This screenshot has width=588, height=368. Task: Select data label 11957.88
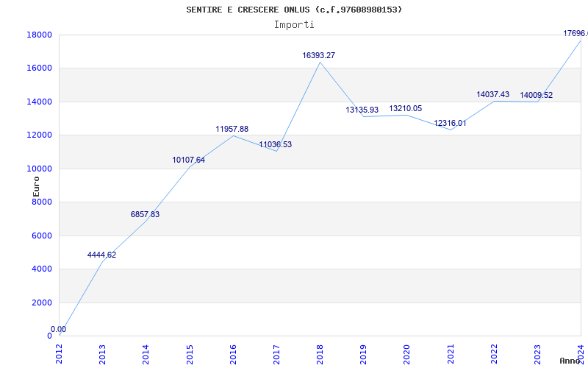232,130
